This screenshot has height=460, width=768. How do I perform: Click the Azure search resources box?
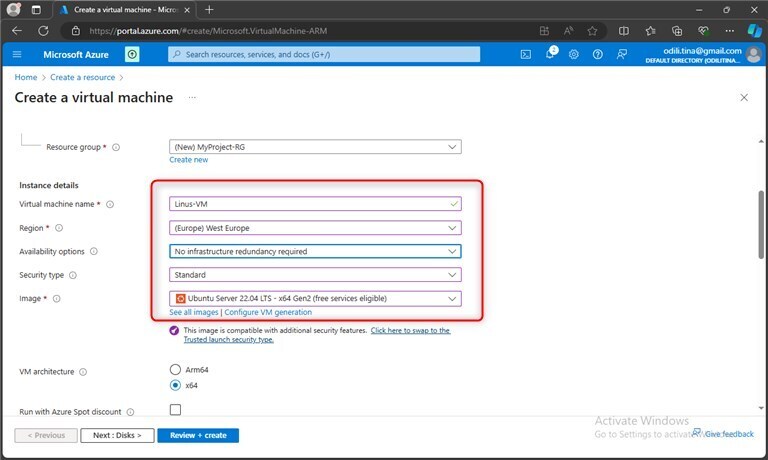point(324,54)
